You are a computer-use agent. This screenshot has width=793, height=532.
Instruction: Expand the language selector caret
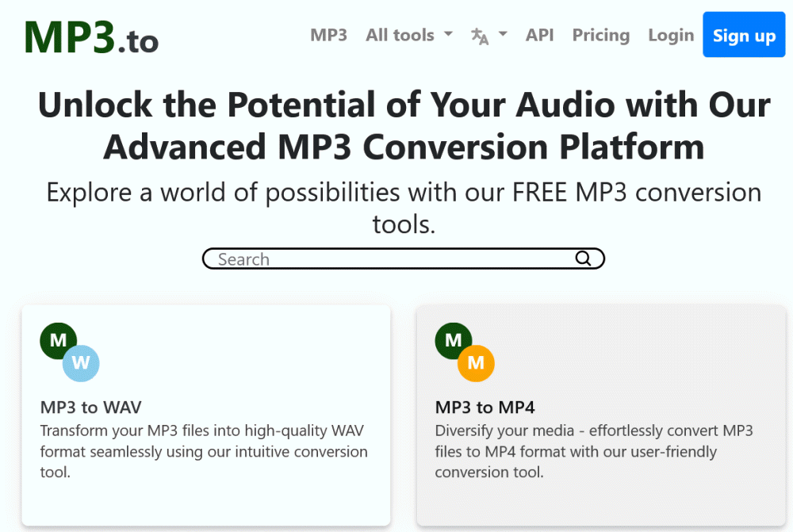point(503,35)
